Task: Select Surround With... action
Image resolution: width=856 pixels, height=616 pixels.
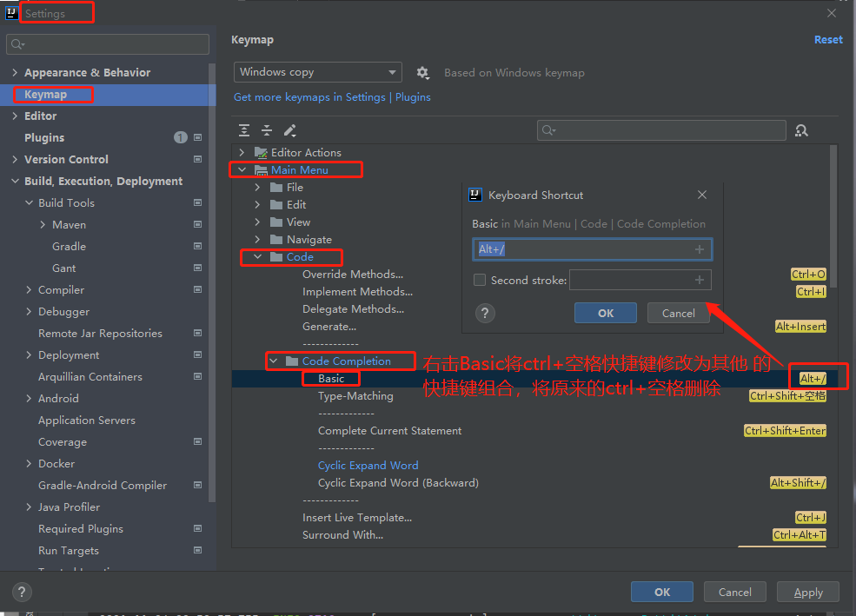Action: tap(343, 535)
